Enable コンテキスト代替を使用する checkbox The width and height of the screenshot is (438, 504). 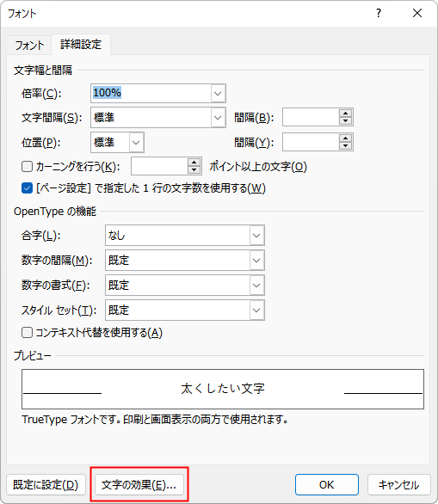tap(27, 332)
